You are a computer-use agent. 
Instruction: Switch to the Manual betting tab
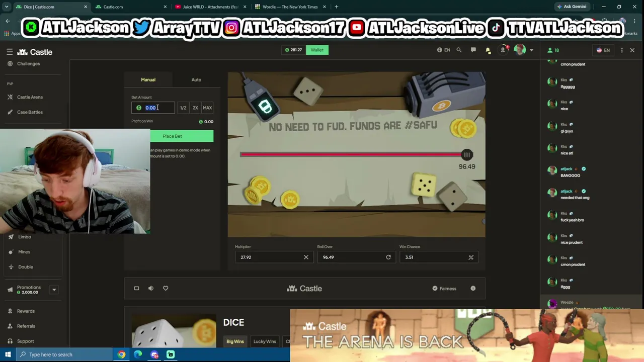148,79
